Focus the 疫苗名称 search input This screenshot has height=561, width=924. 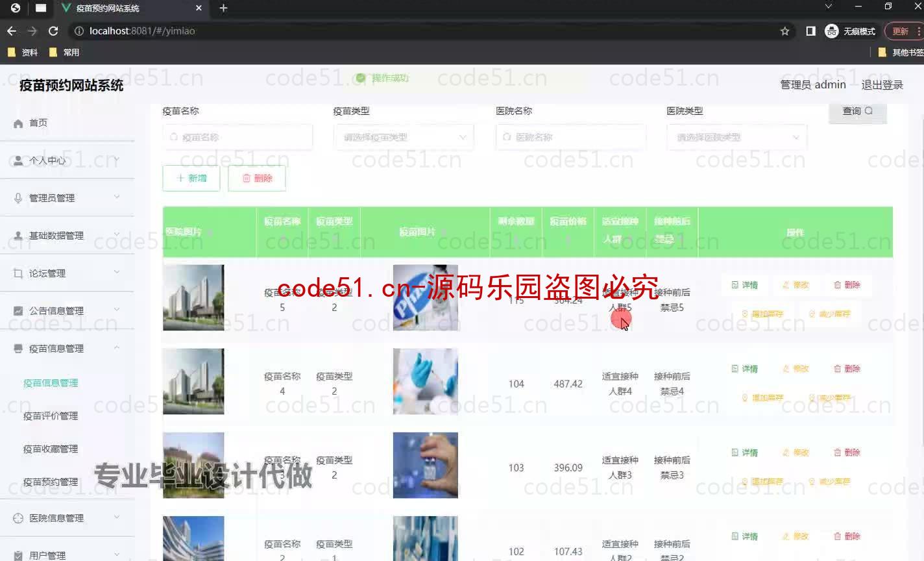pos(237,138)
